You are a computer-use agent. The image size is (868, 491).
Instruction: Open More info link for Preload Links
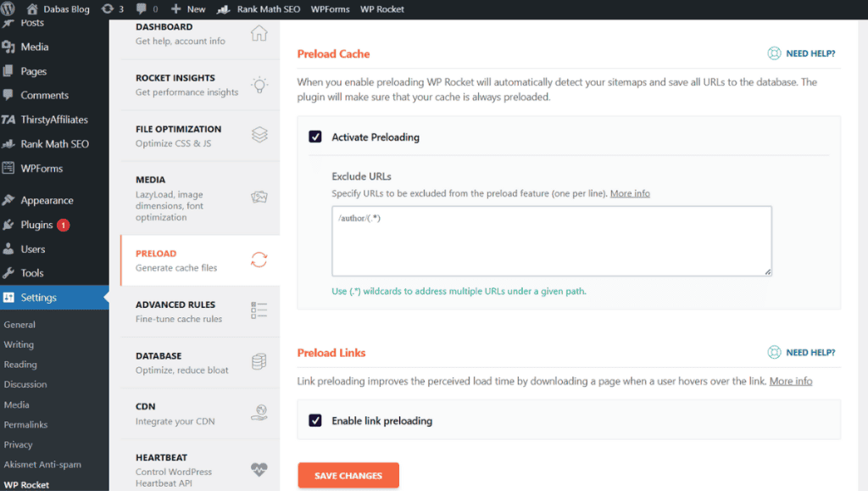tap(791, 381)
